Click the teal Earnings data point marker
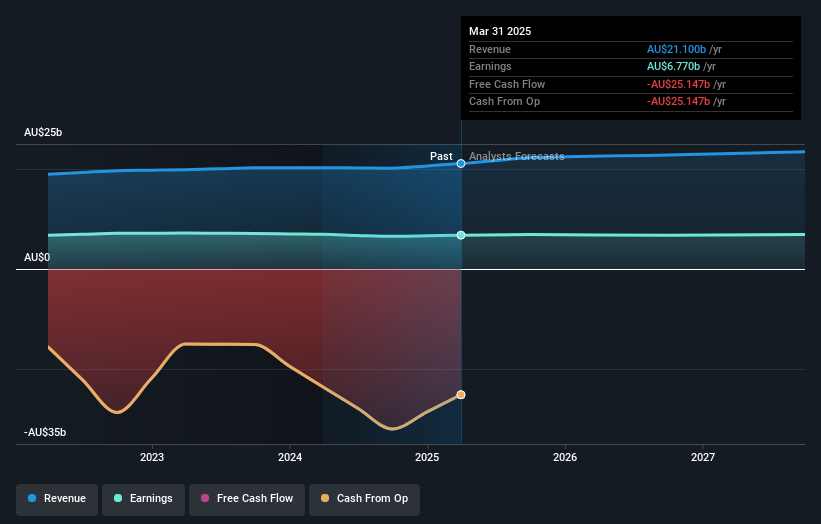The height and width of the screenshot is (524, 821). 461,235
